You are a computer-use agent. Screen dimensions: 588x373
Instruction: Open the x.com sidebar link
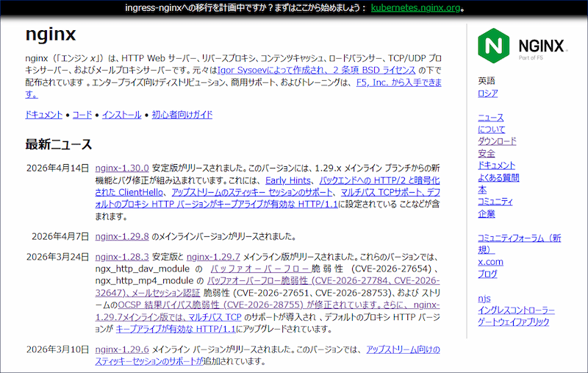490,263
